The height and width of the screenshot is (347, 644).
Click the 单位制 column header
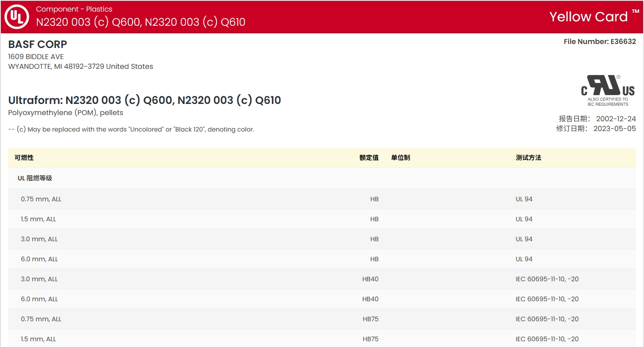pos(400,158)
